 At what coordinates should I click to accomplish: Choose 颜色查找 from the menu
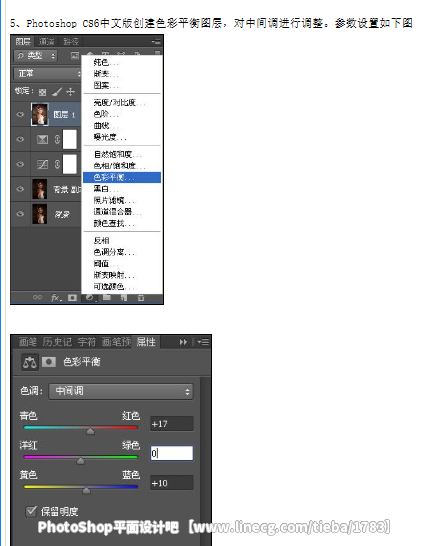pos(122,223)
